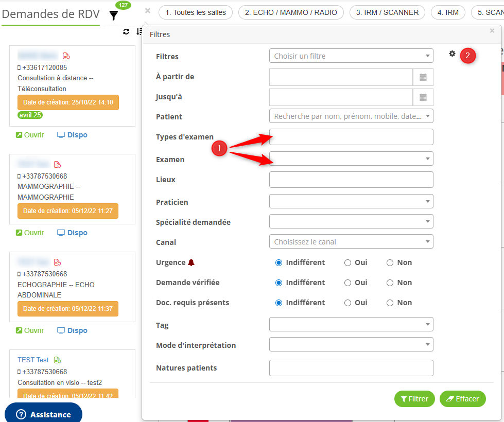Click the red document icon on the Téléconsultation card
Image resolution: width=504 pixels, height=422 pixels.
click(x=66, y=56)
